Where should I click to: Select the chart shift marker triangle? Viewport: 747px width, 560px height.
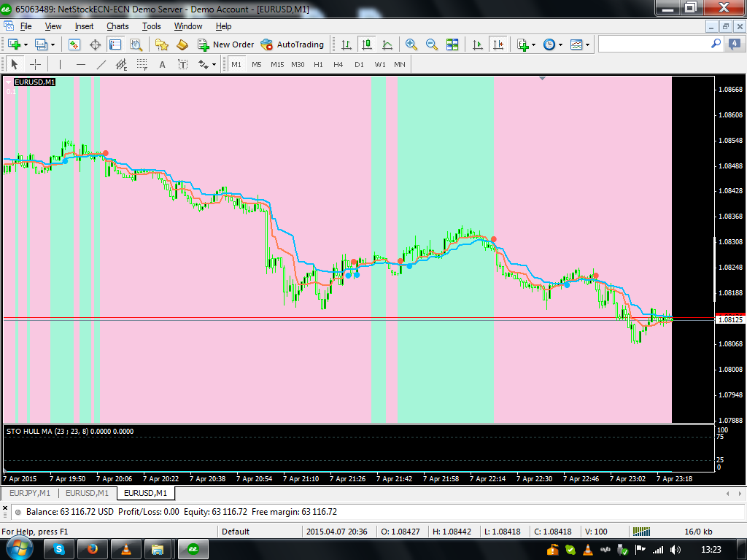point(542,78)
